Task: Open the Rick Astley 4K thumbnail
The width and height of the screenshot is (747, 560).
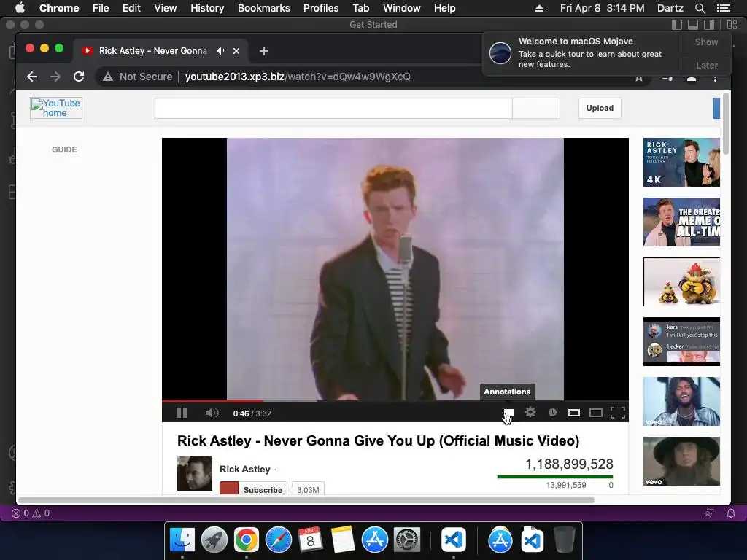Action: tap(681, 162)
